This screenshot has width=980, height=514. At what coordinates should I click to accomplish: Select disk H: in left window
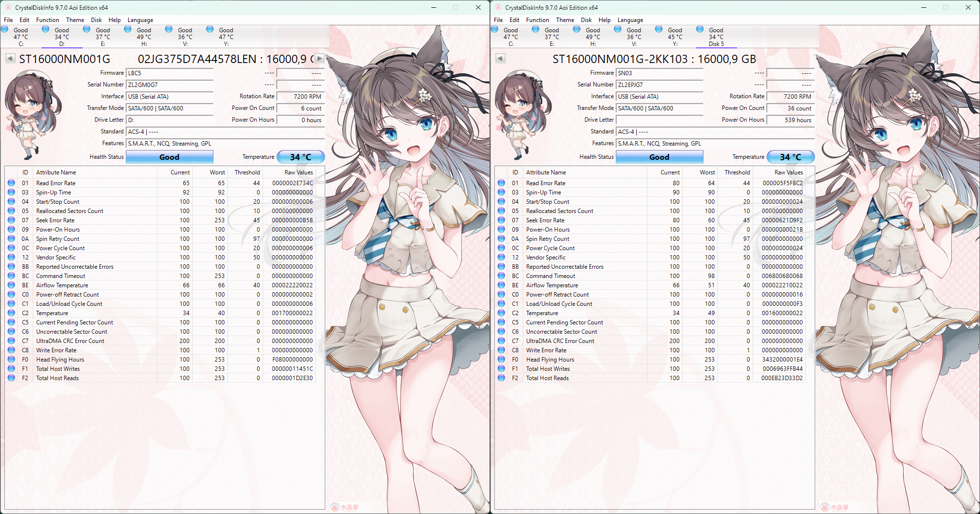coord(144,37)
